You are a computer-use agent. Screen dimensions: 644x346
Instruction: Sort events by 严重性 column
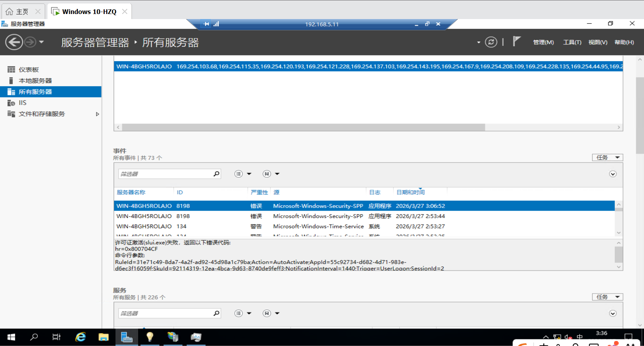pos(259,192)
